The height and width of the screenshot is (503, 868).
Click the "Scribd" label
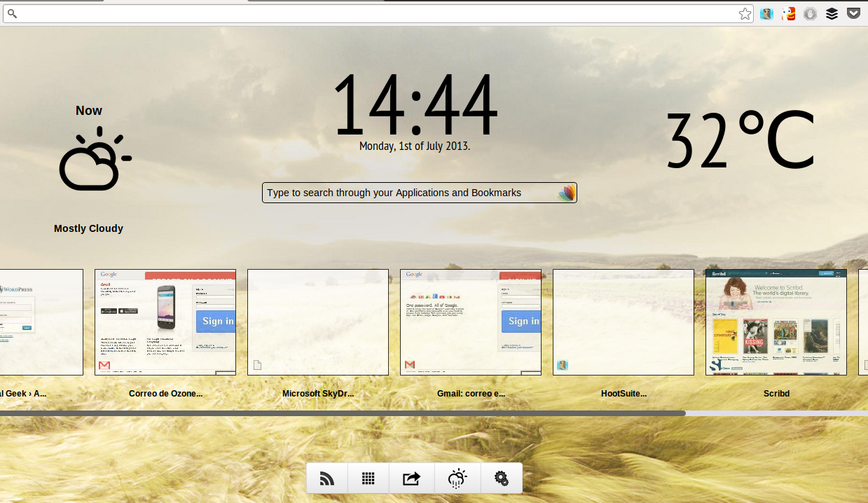(x=776, y=394)
